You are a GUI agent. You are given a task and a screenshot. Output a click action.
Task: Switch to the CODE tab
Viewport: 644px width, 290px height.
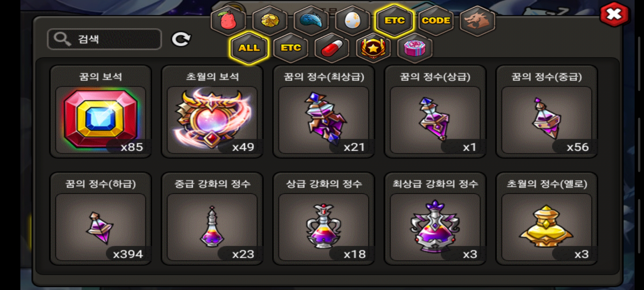[x=436, y=20]
